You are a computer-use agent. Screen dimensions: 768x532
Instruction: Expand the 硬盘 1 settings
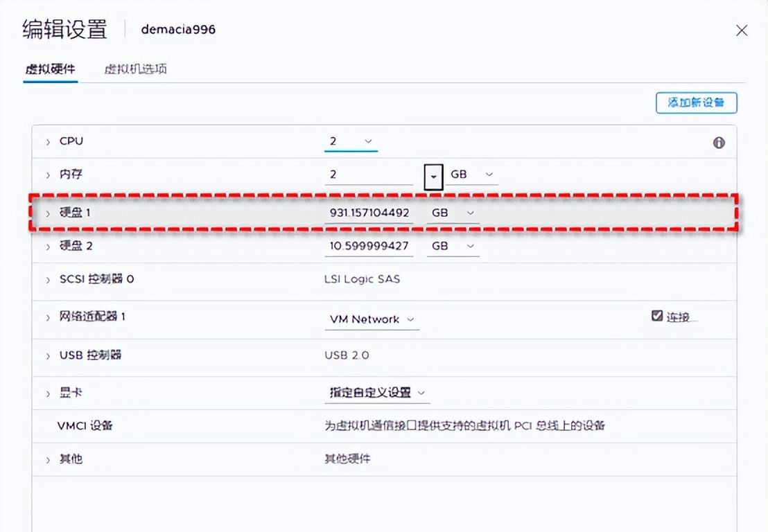tap(47, 213)
